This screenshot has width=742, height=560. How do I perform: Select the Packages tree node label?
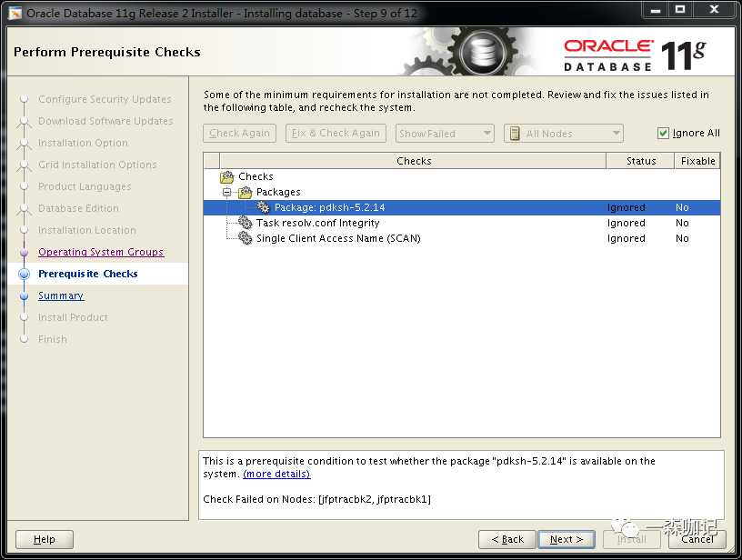[x=278, y=192]
